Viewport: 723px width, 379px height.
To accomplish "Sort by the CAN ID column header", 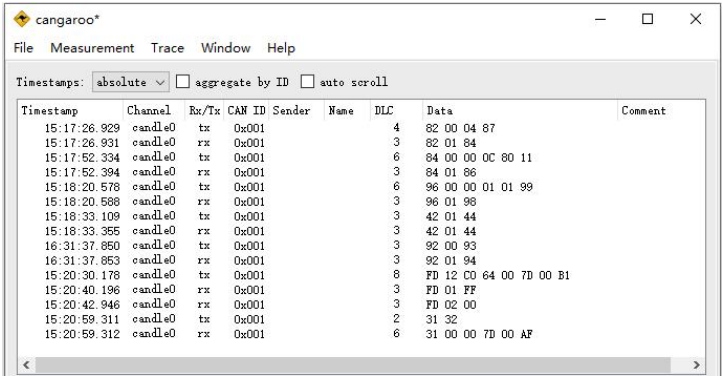I will 246,111.
